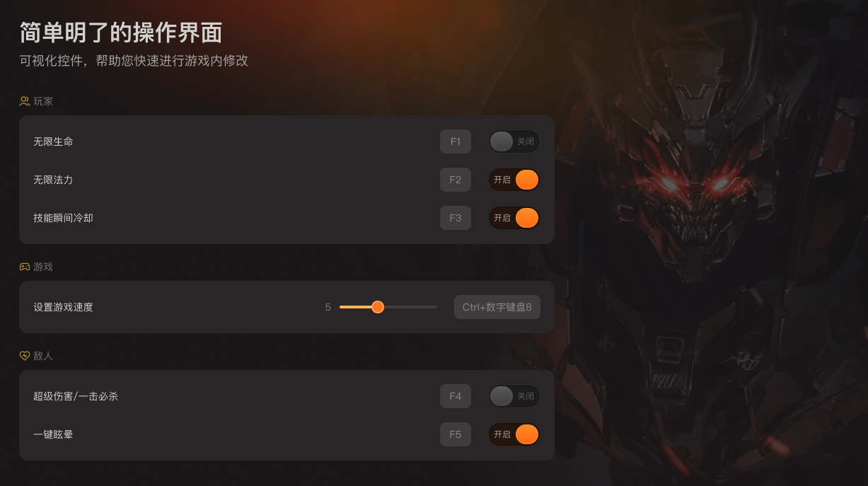Click the right end of speed slider track

435,307
